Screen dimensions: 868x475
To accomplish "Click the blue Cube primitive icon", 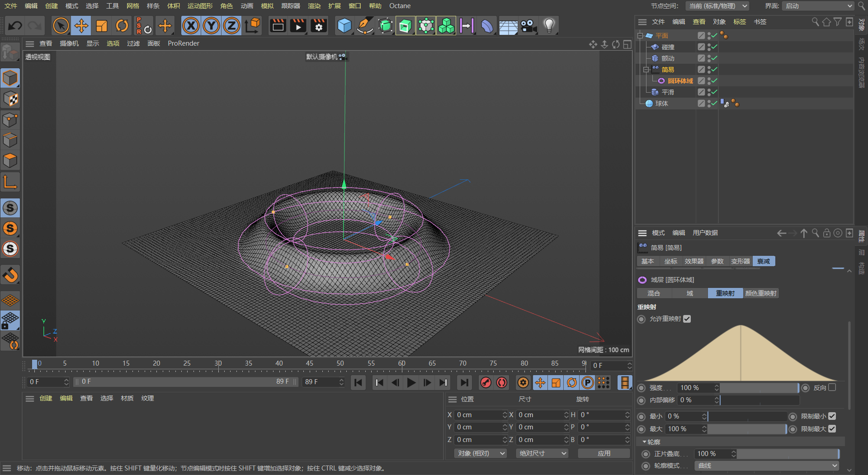I will click(x=344, y=26).
